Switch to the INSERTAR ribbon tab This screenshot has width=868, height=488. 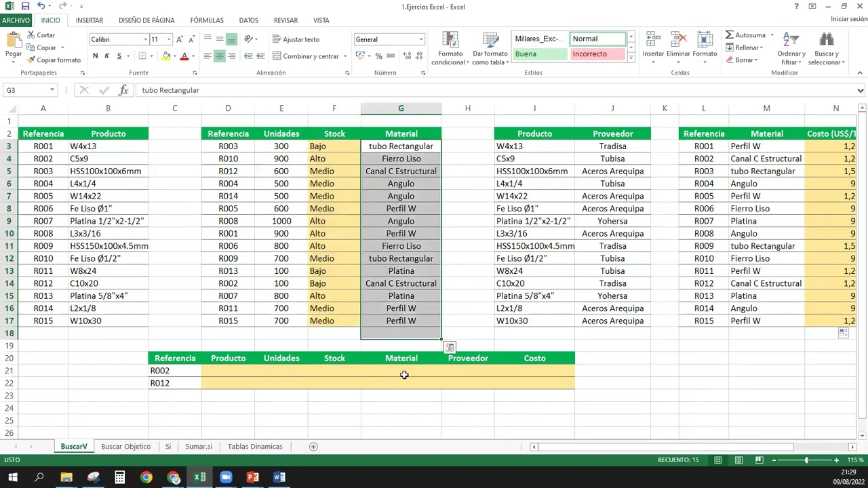click(90, 20)
